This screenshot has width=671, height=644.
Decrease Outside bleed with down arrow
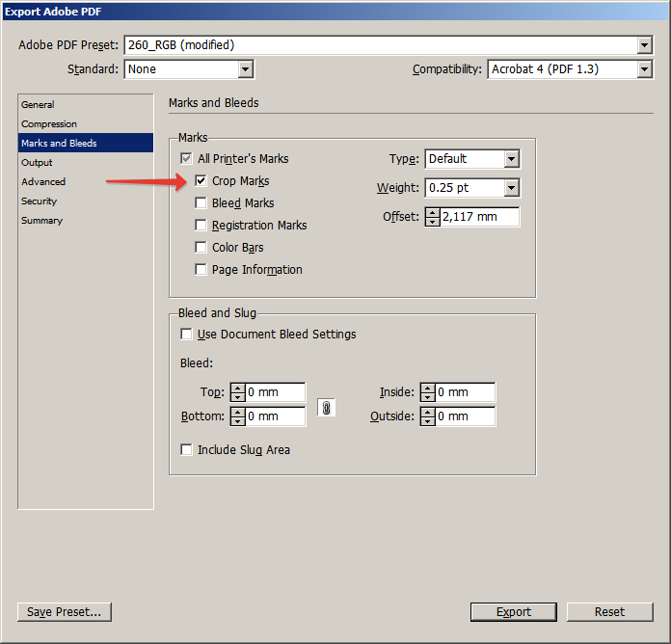[x=427, y=420]
